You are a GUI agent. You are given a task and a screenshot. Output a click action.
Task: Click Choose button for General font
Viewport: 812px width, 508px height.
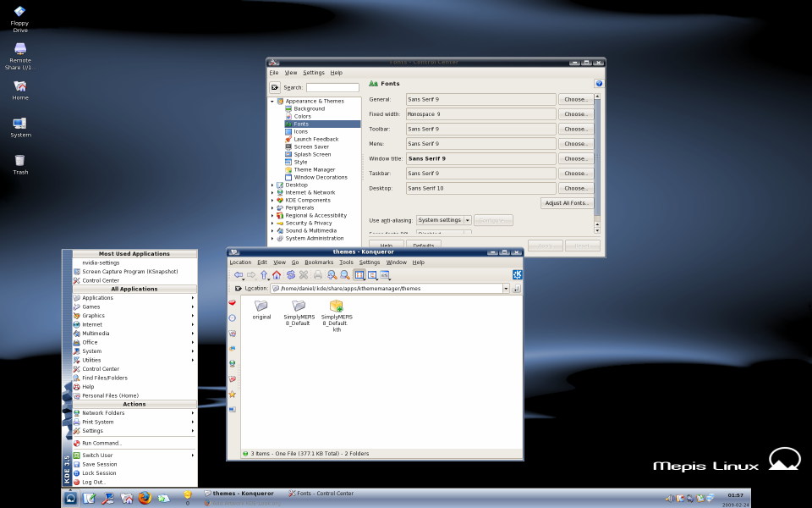coord(576,100)
